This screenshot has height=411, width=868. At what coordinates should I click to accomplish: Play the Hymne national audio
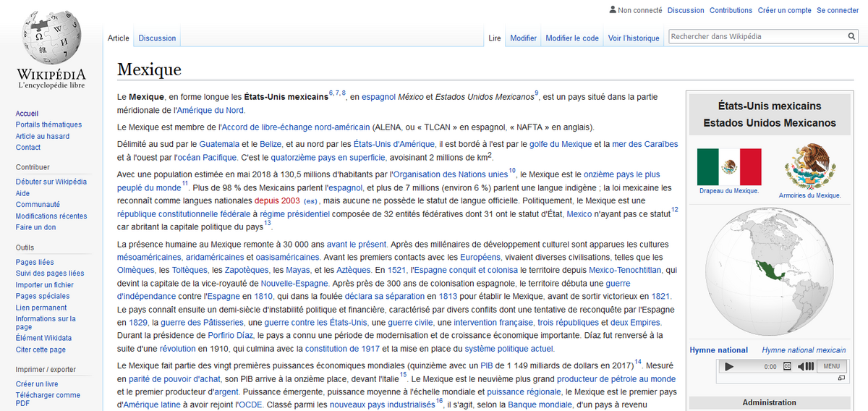click(x=729, y=367)
